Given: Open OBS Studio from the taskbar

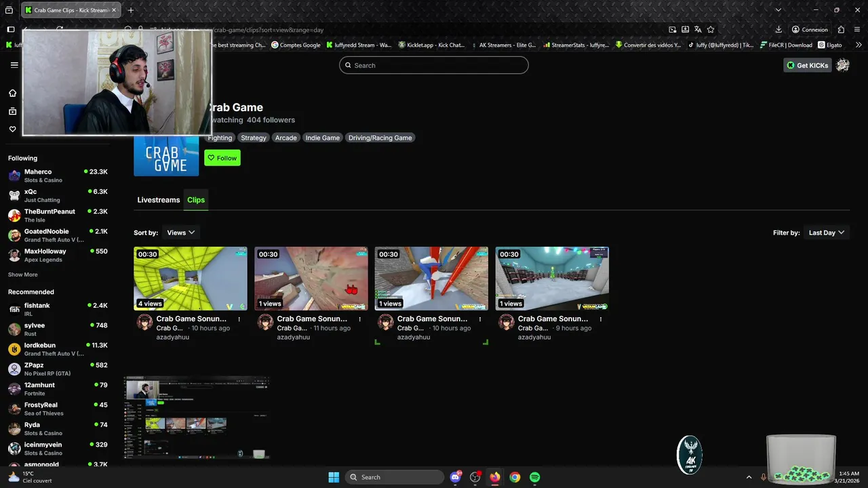Looking at the screenshot, I should (x=475, y=477).
